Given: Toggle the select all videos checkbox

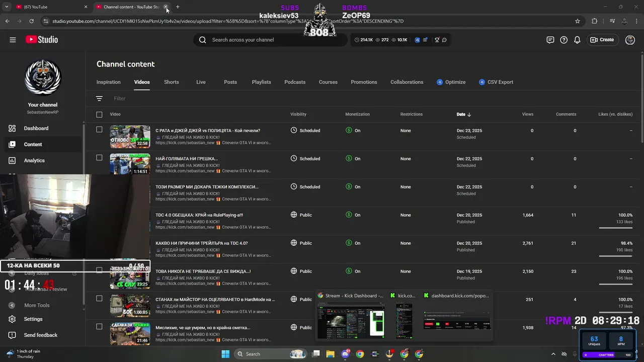Looking at the screenshot, I should [99, 115].
